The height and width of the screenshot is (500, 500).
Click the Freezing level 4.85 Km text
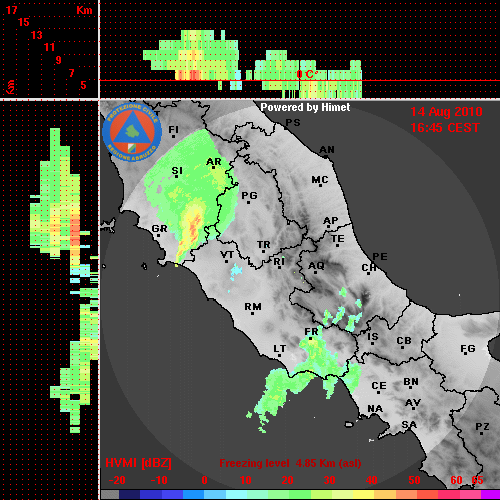pyautogui.click(x=290, y=463)
